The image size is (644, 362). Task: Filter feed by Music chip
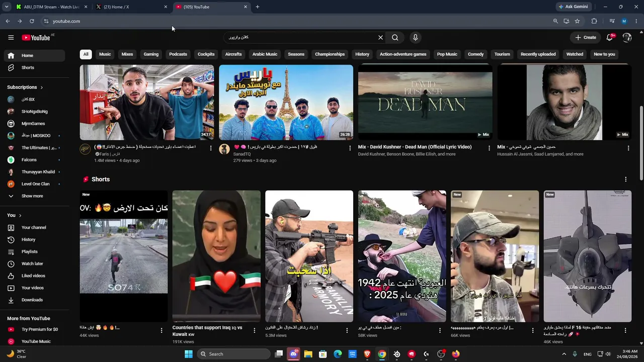105,54
